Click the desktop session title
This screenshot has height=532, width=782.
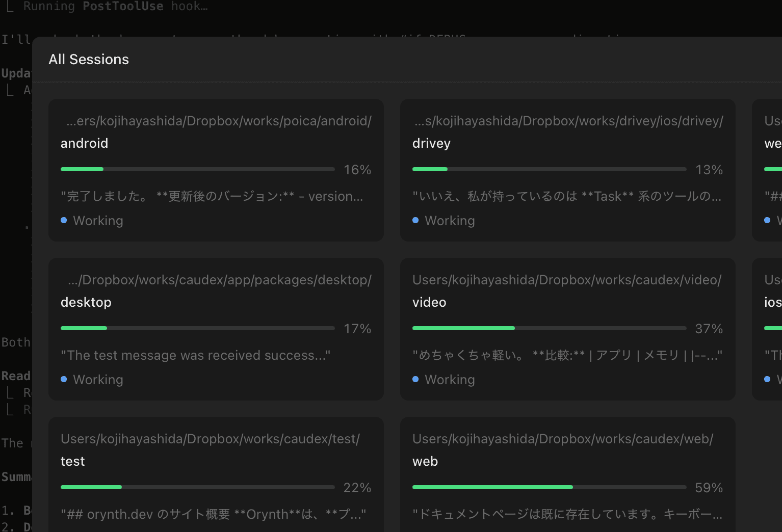pos(86,302)
